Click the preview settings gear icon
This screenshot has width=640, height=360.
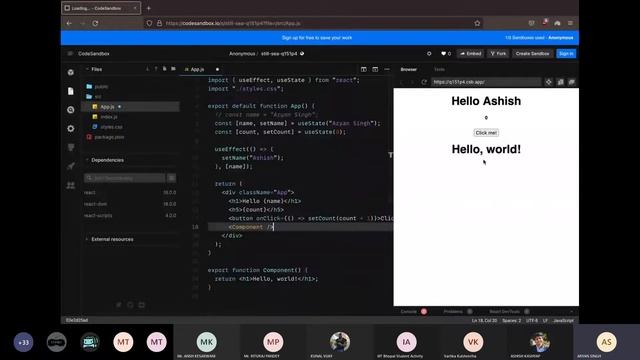pos(549,82)
